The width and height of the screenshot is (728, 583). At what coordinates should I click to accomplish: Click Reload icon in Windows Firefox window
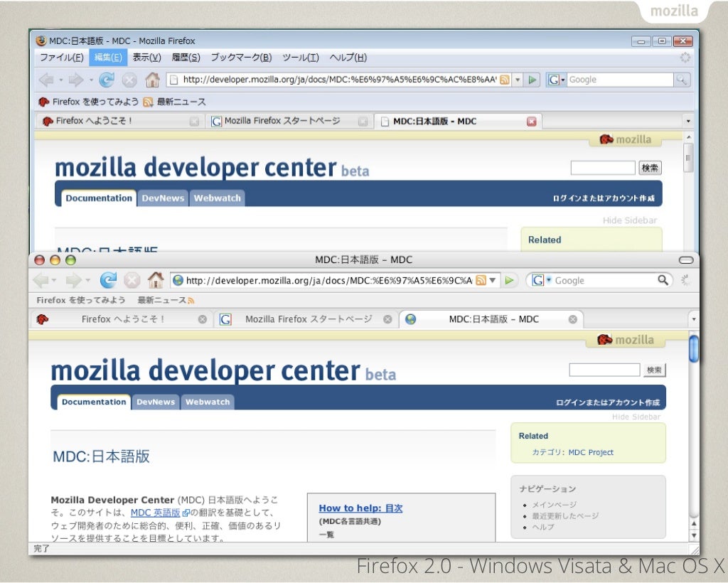107,80
